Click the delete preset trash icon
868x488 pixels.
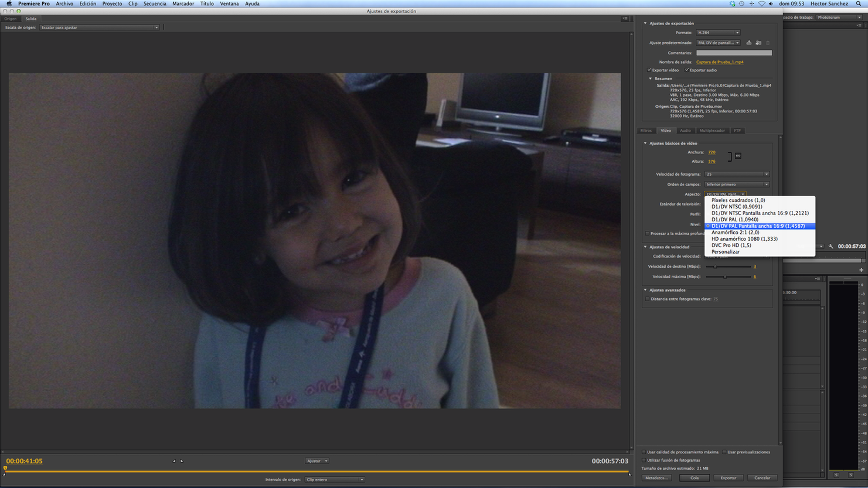768,43
